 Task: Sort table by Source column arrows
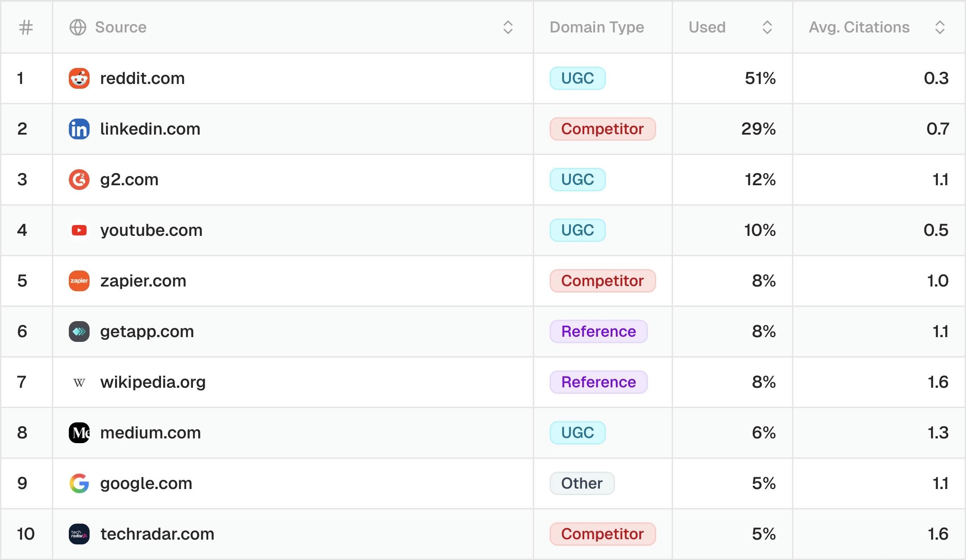(508, 27)
